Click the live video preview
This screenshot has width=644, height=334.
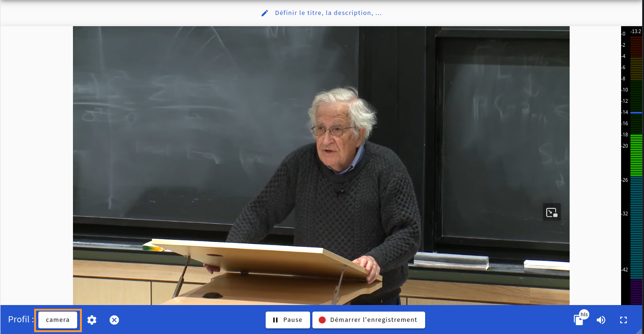tap(321, 166)
